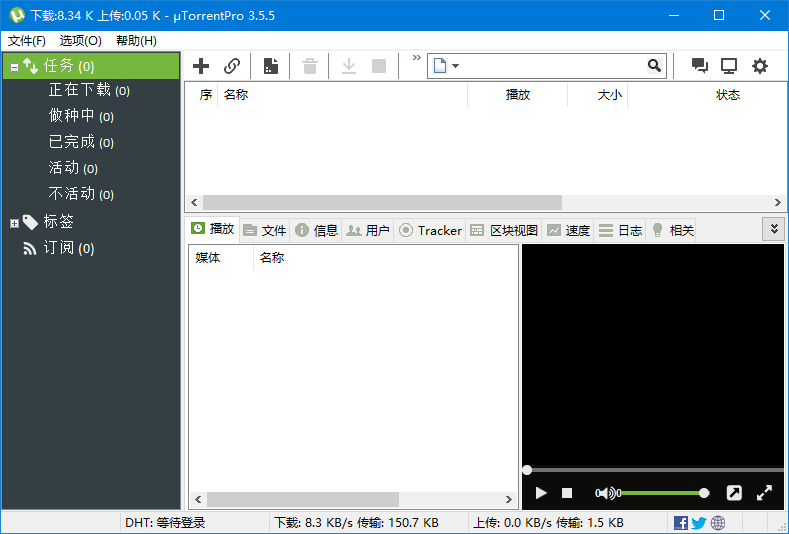789x534 pixels.
Task: Stop media with the player stop button
Action: coord(567,493)
